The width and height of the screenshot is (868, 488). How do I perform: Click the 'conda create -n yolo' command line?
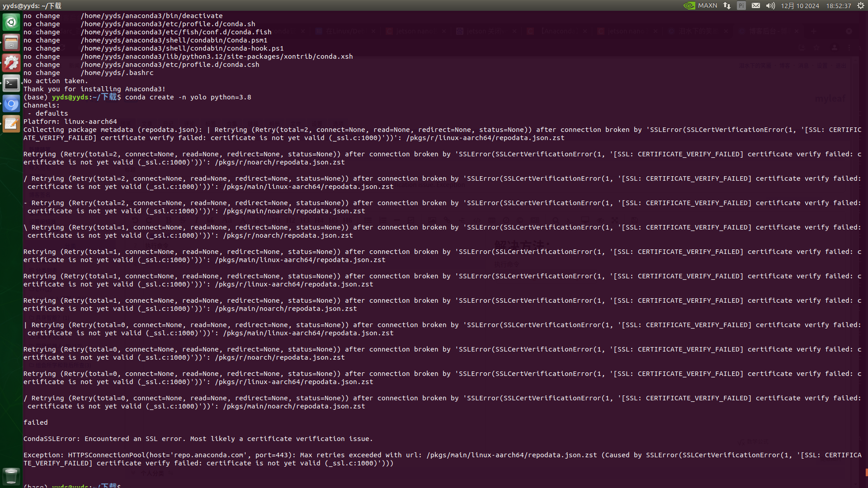pos(188,97)
